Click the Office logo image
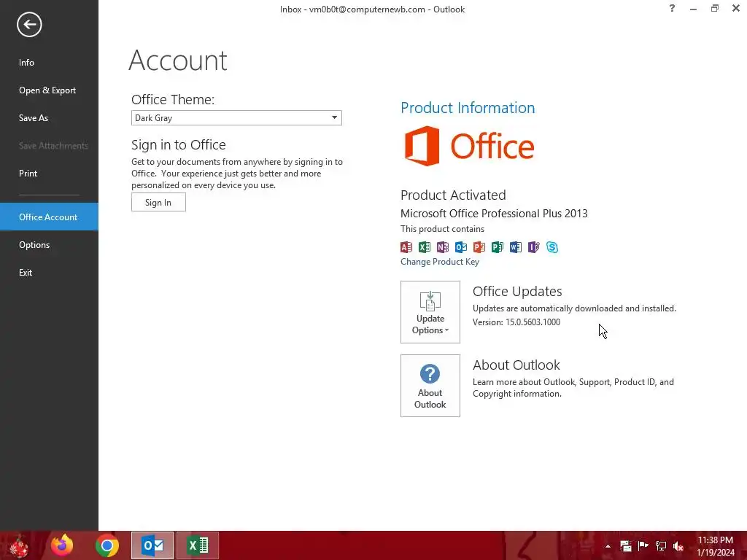 (469, 146)
